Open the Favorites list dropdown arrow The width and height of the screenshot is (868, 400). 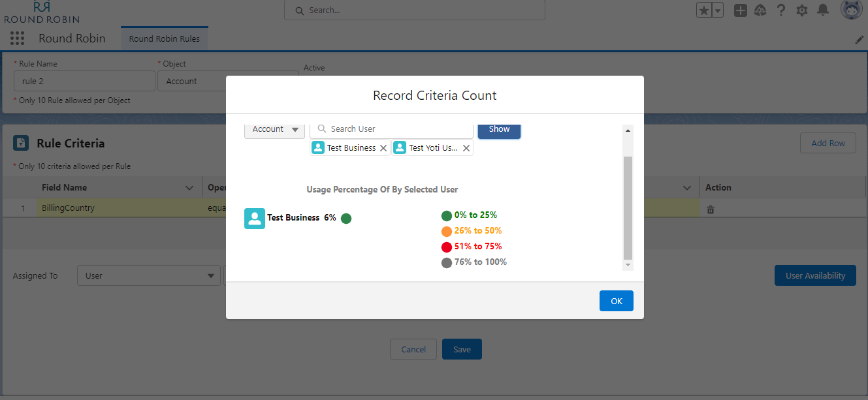point(718,10)
